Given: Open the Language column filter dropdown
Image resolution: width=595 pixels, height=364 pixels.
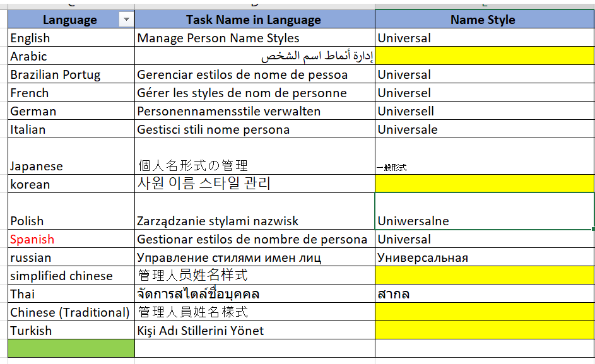Looking at the screenshot, I should point(126,20).
